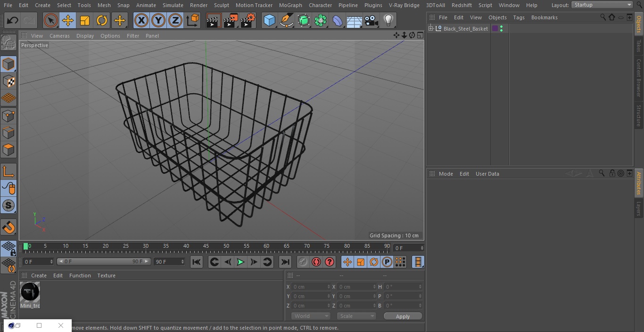The height and width of the screenshot is (332, 644).
Task: Click the viewport solo S icon
Action: pyautogui.click(x=8, y=205)
